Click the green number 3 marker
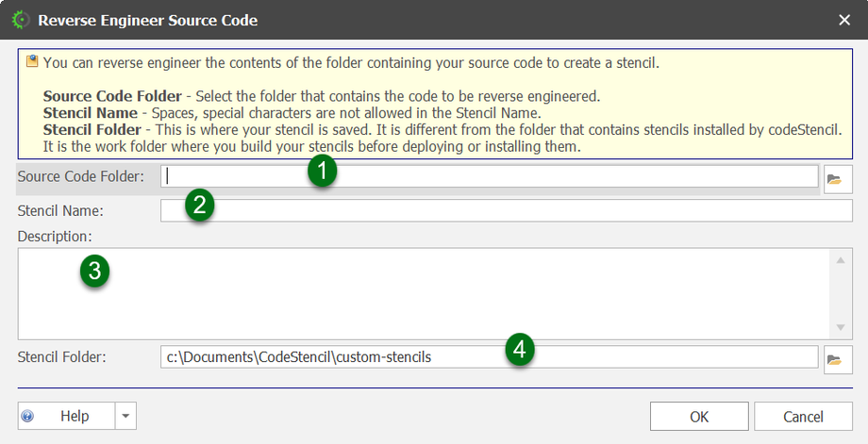 [94, 271]
